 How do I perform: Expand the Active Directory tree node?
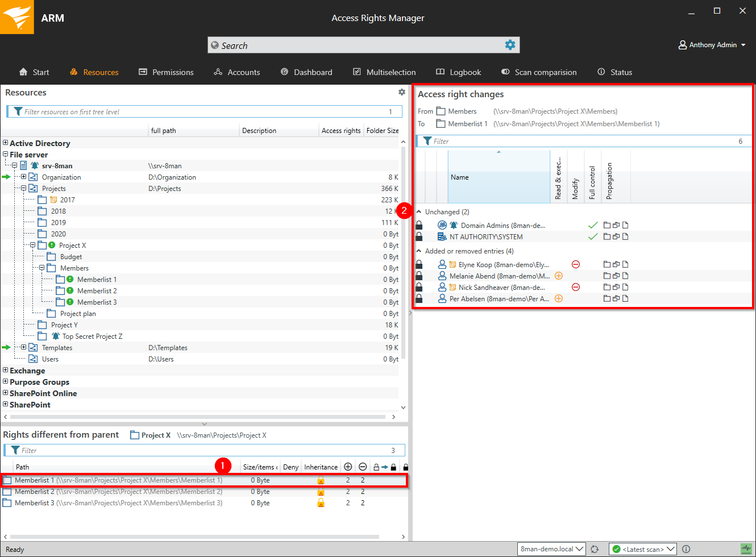pyautogui.click(x=6, y=143)
